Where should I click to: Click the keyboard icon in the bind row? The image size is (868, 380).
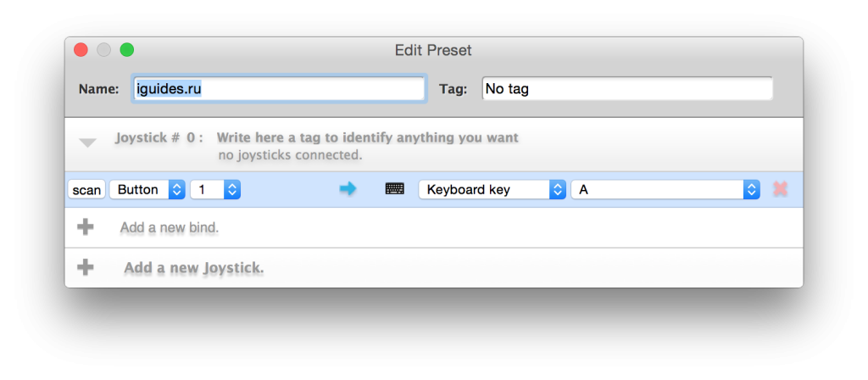pyautogui.click(x=394, y=190)
